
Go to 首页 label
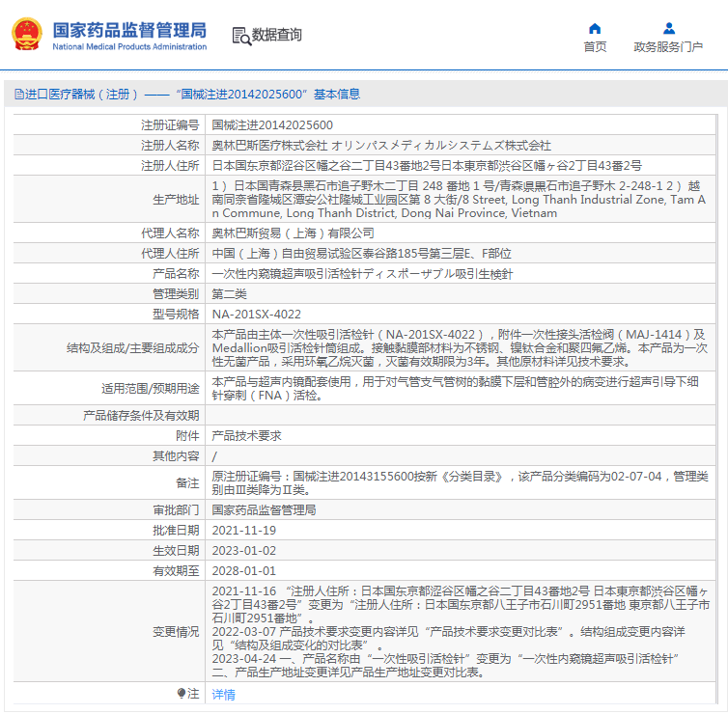[x=595, y=47]
